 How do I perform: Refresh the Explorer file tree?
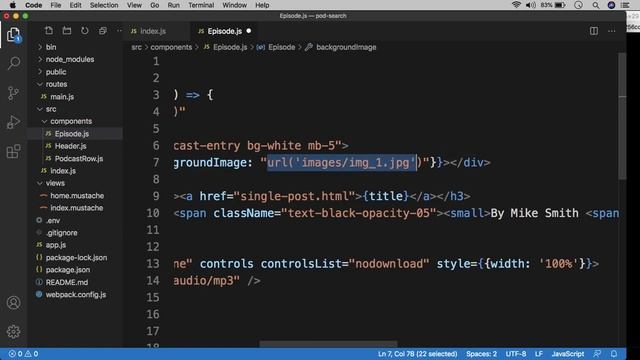(x=84, y=31)
